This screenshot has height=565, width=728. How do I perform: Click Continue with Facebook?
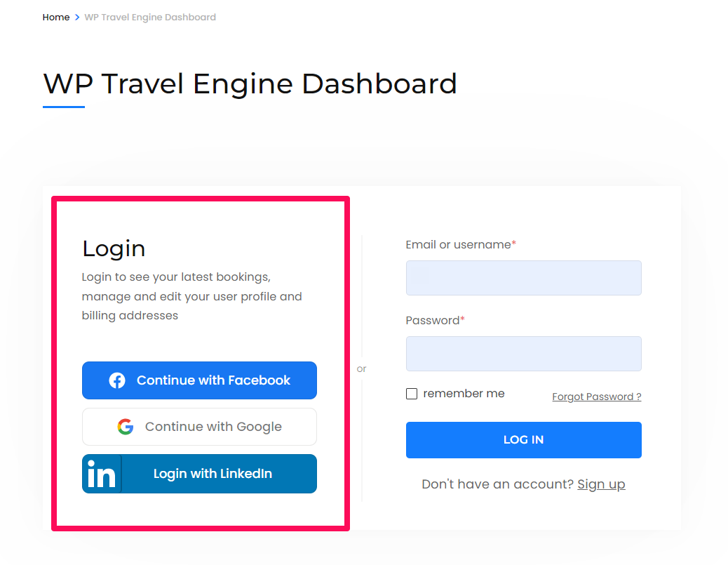(x=199, y=380)
